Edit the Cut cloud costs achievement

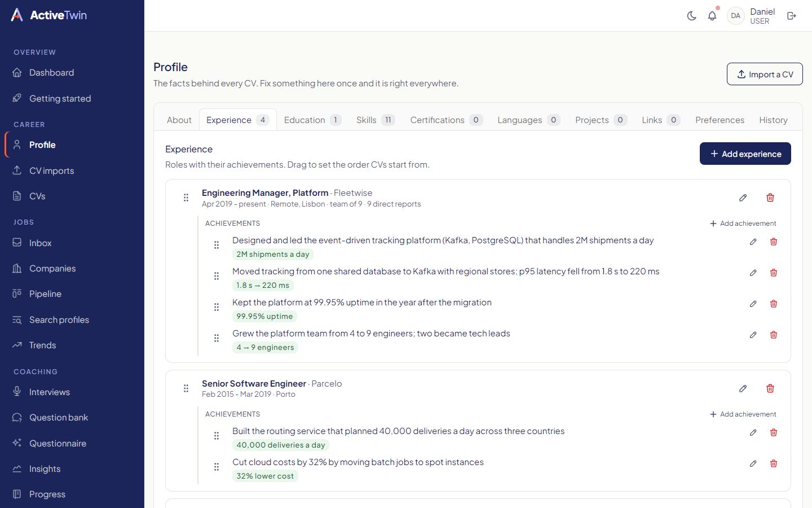pos(753,463)
